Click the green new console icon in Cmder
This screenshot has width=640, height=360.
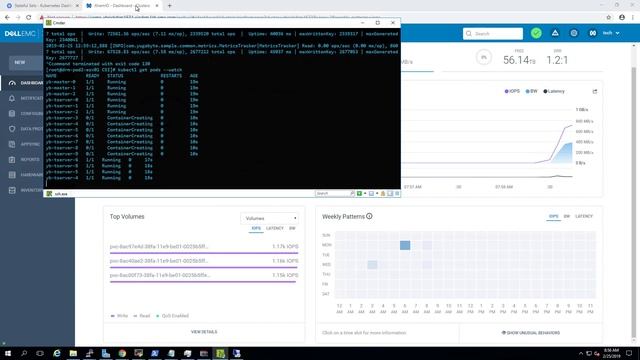pyautogui.click(x=359, y=193)
